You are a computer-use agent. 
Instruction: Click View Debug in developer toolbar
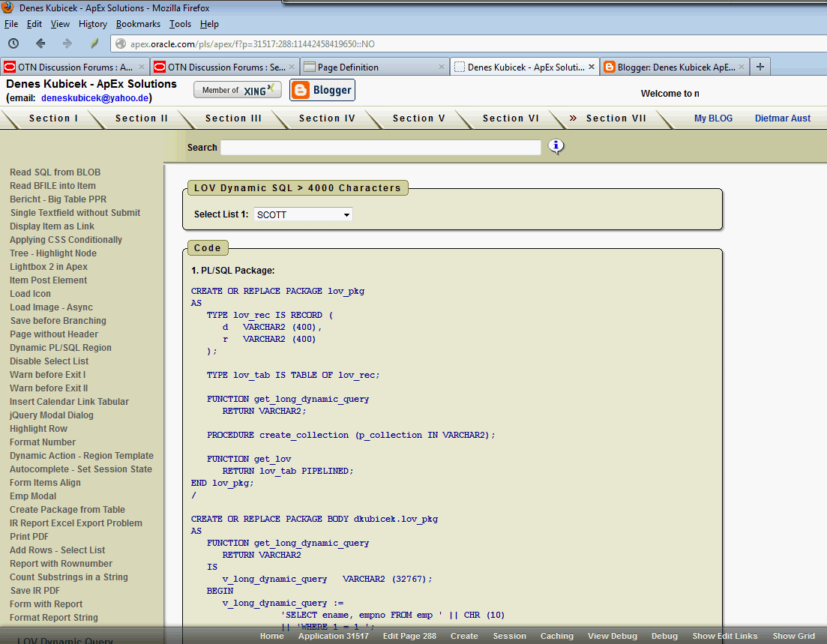point(613,636)
